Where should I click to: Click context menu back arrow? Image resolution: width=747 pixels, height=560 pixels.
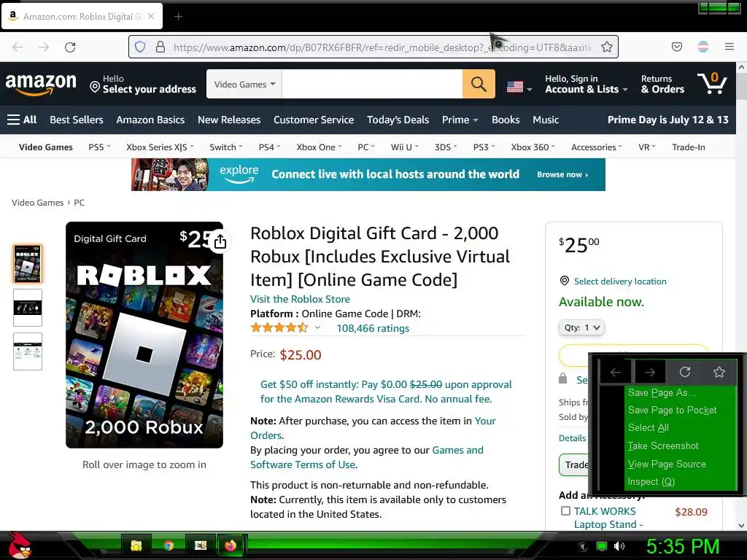tap(616, 372)
